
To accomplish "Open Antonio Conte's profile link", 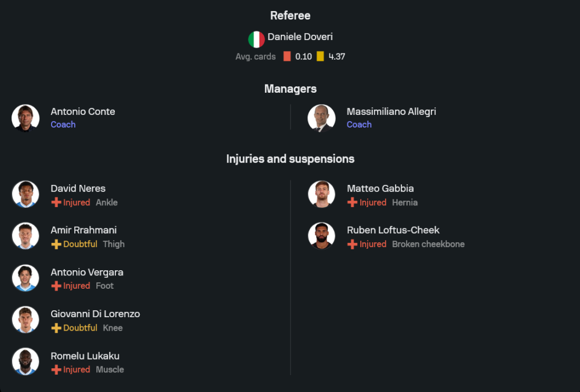I will click(x=83, y=111).
